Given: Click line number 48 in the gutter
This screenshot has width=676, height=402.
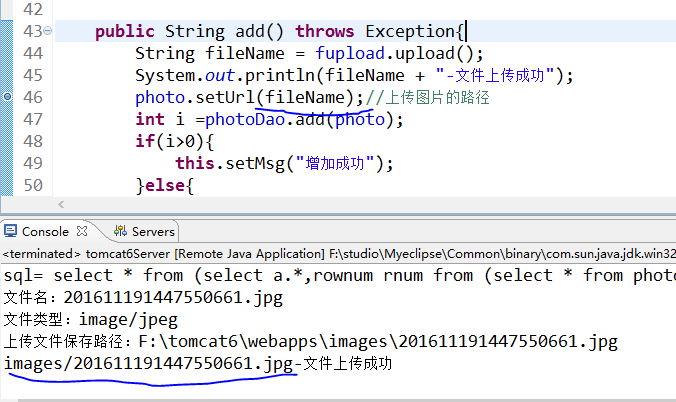Looking at the screenshot, I should [33, 141].
